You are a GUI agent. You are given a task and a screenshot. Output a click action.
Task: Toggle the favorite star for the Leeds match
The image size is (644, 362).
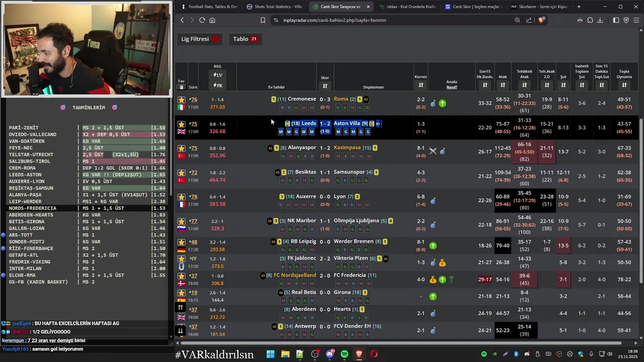182,124
